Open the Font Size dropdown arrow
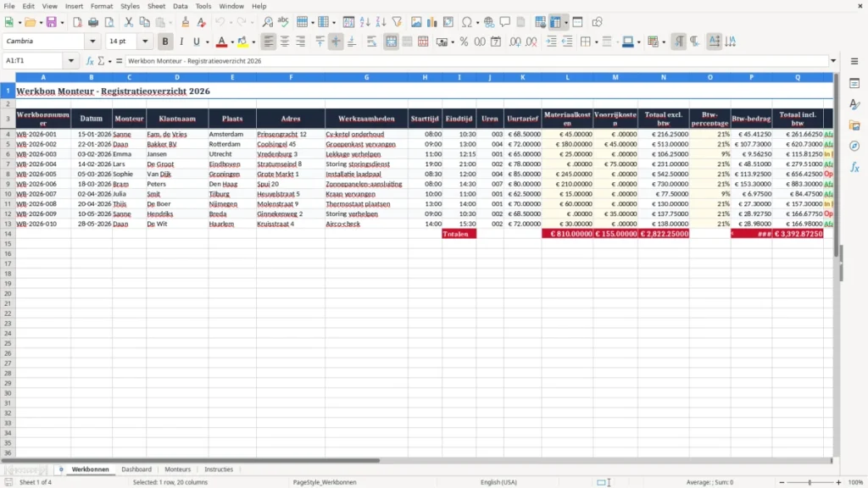Screen dimensions: 868x488 pos(145,42)
